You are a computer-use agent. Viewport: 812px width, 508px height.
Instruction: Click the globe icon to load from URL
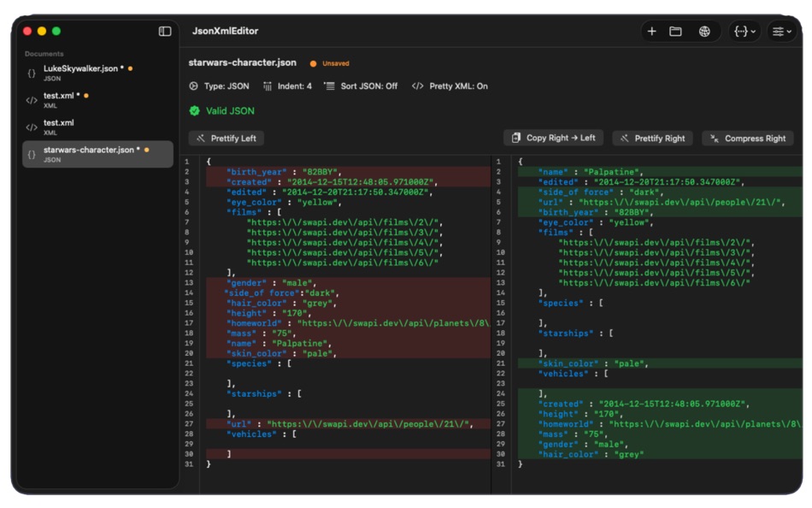(703, 30)
